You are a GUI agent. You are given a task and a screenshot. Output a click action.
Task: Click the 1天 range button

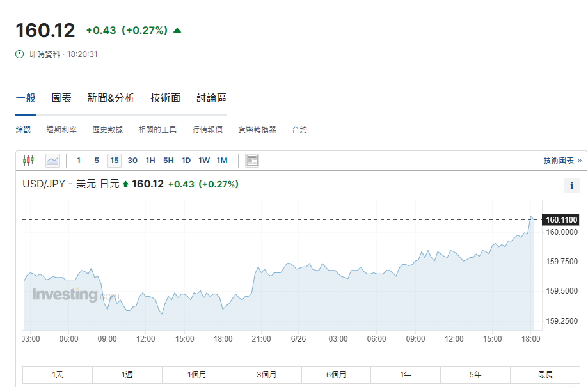click(57, 374)
